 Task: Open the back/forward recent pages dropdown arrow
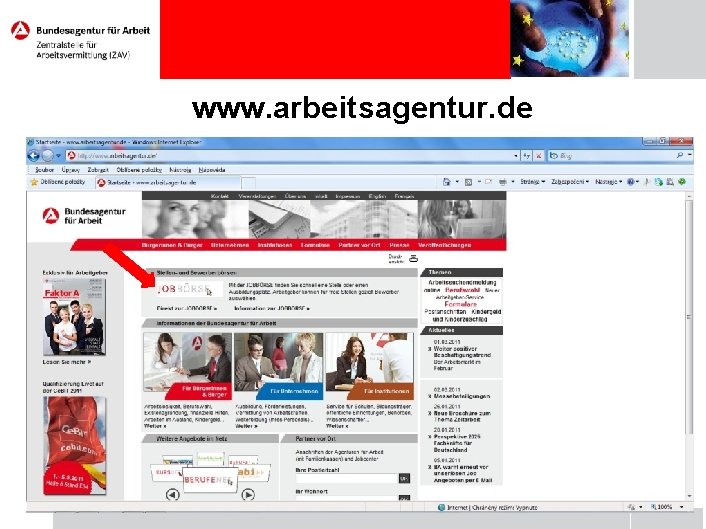pos(59,156)
